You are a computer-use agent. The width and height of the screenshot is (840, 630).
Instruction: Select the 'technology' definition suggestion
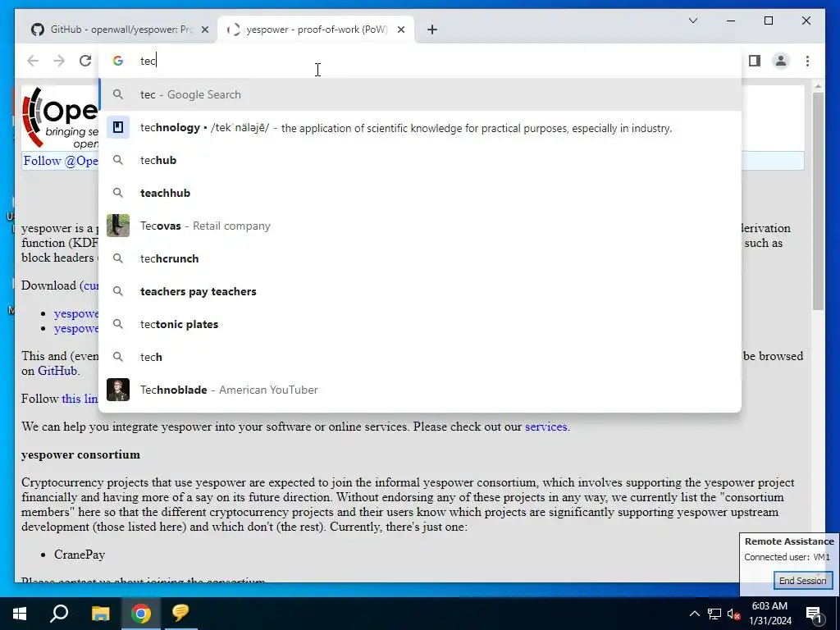pyautogui.click(x=420, y=127)
